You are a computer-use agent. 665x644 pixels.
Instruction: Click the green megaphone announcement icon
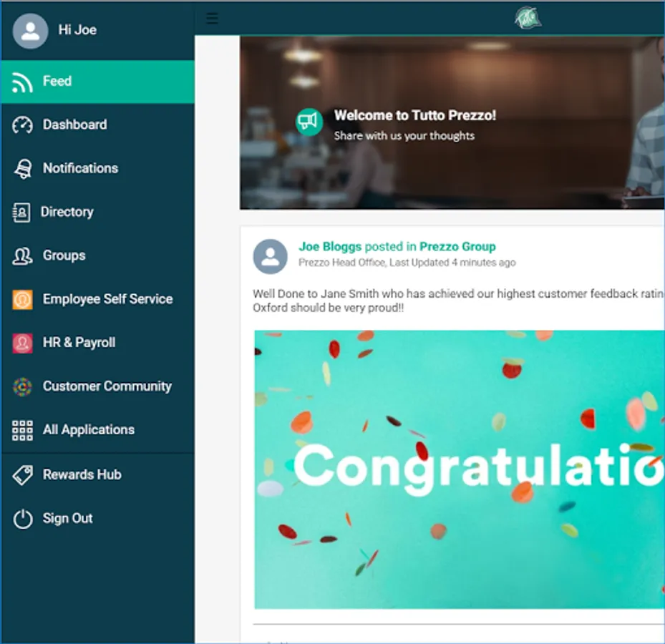[309, 122]
